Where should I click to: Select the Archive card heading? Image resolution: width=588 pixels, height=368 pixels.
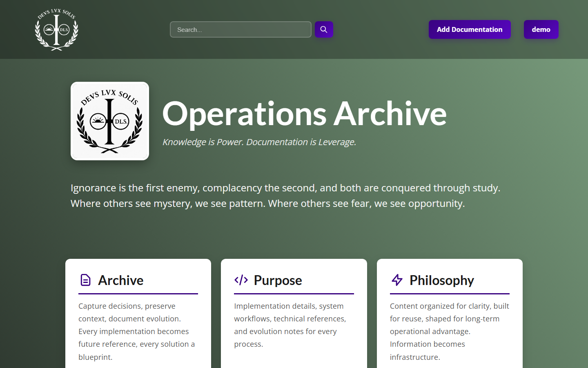click(x=121, y=280)
